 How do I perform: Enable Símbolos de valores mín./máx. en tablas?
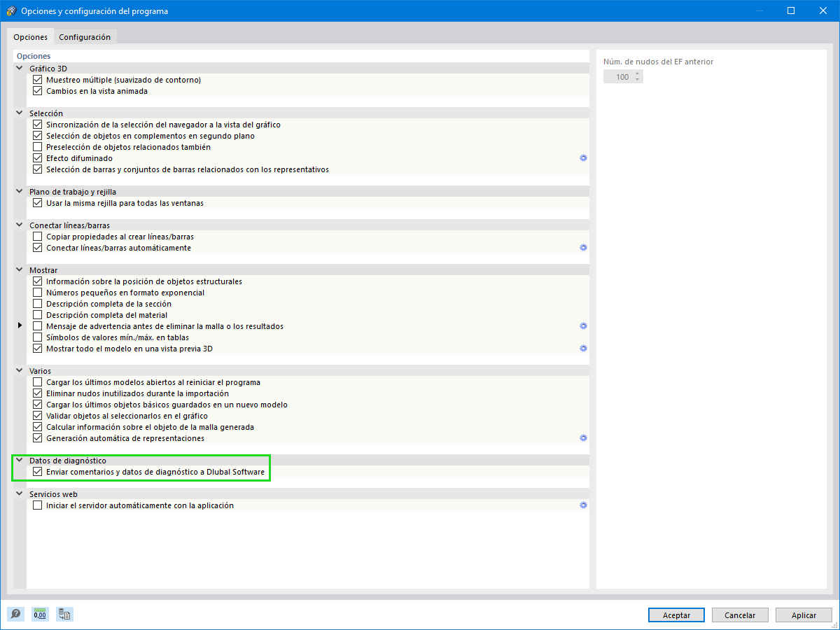[38, 337]
